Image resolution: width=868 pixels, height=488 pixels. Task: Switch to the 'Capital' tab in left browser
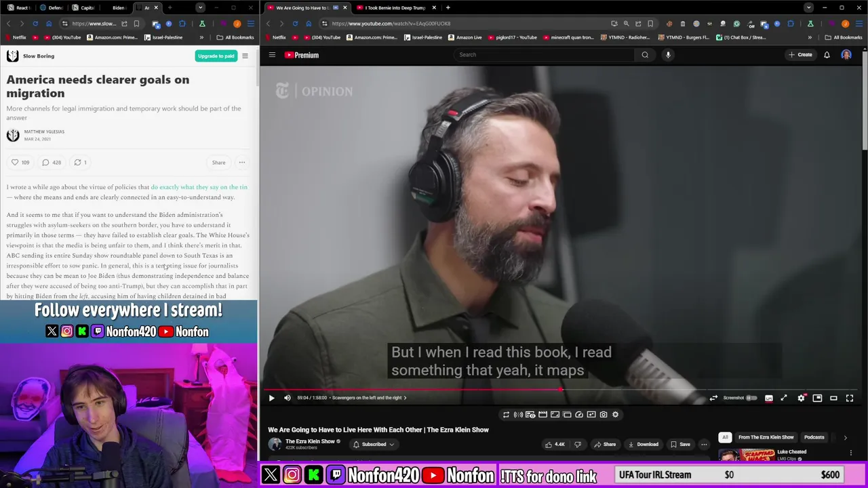(x=83, y=7)
